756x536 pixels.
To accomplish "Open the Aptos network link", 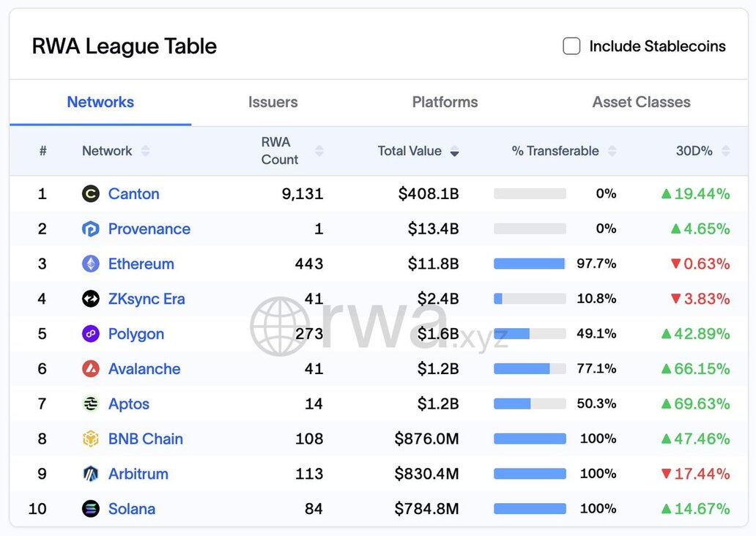I will coord(128,404).
